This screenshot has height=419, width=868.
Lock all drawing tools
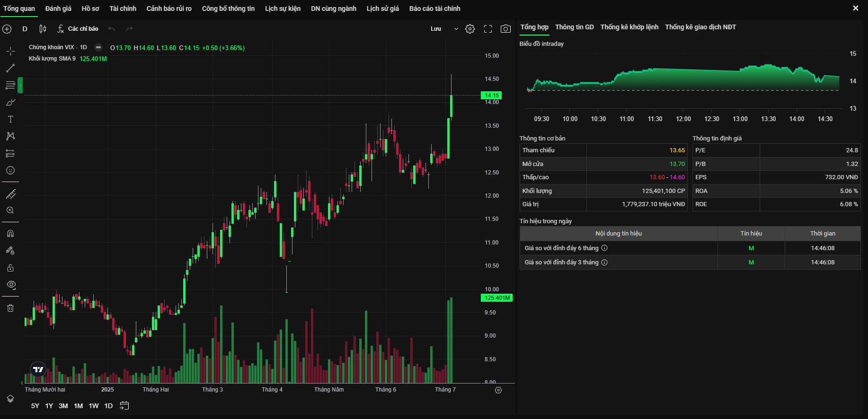[10, 268]
